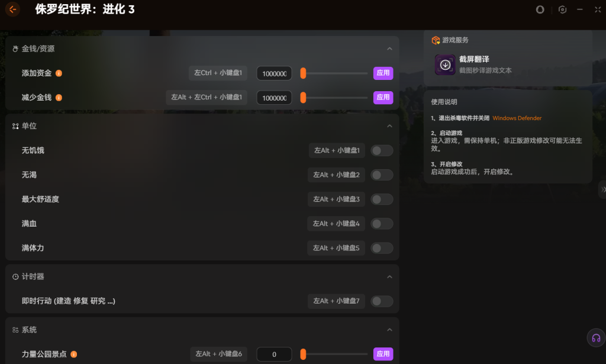Click the Windows Defender link
This screenshot has height=364, width=606.
(x=517, y=118)
